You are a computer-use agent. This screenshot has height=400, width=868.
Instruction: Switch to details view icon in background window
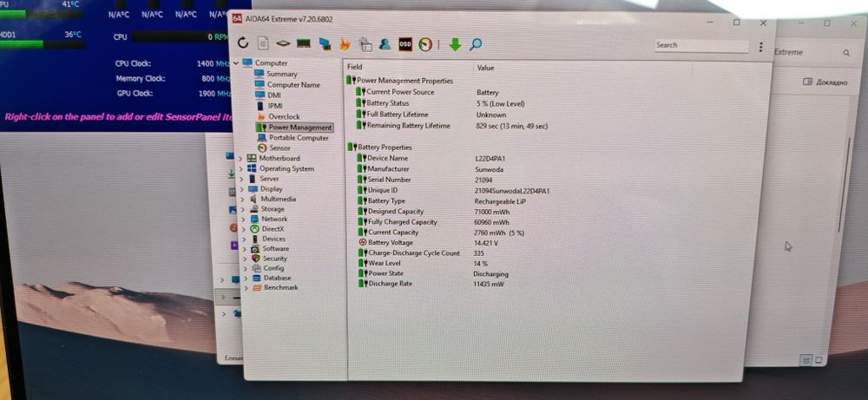click(x=806, y=360)
